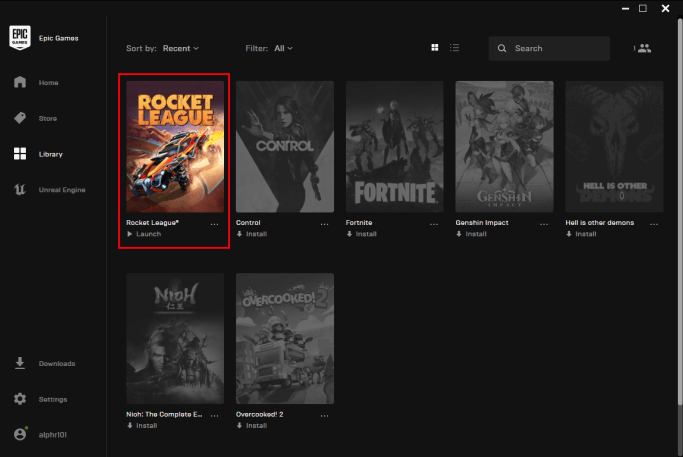Install Hell is other demons
Screen dimensions: 683x457
[x=581, y=234]
